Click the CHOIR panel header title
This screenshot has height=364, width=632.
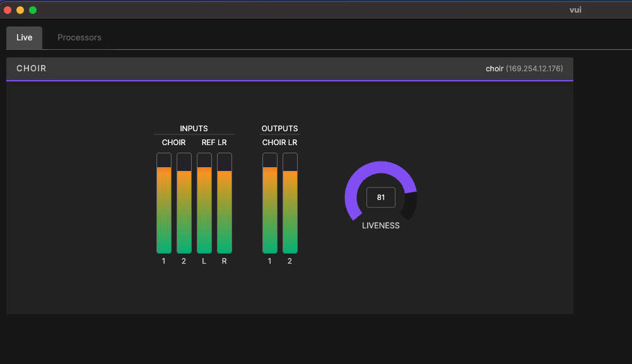(x=32, y=68)
